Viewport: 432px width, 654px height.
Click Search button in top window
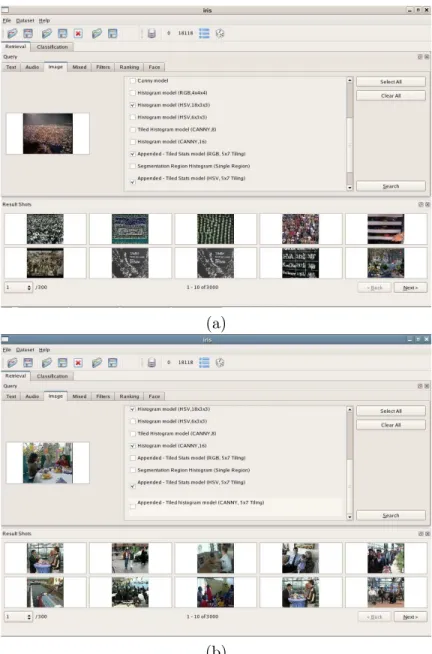click(391, 186)
